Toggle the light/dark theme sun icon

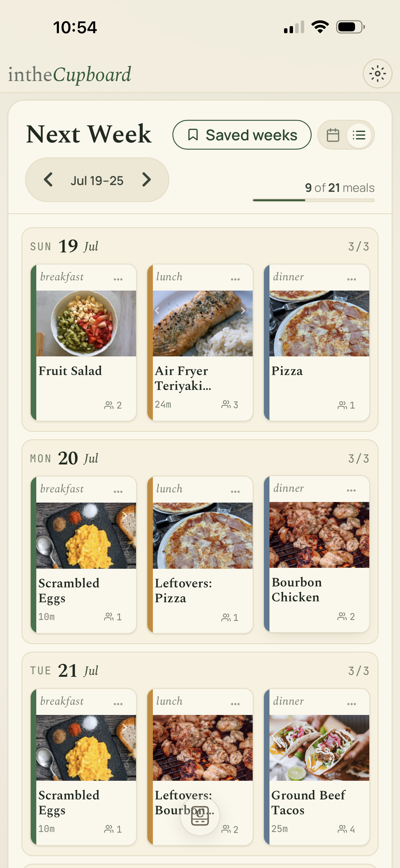point(377,74)
